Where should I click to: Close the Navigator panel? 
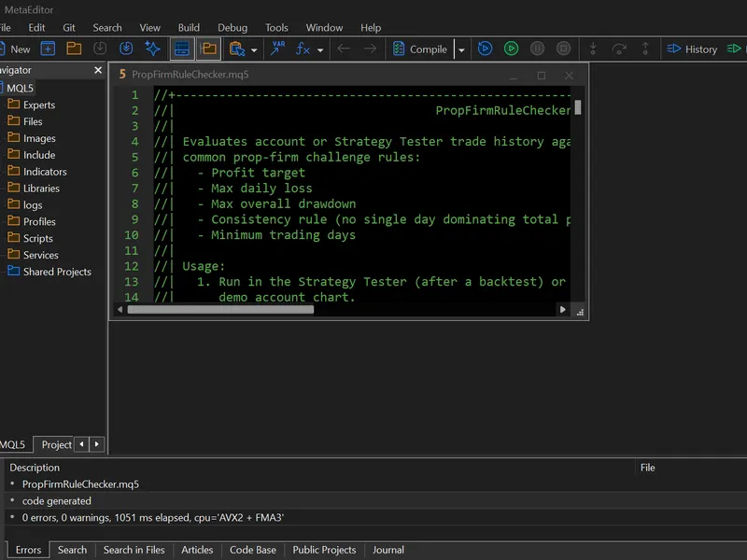tap(98, 70)
